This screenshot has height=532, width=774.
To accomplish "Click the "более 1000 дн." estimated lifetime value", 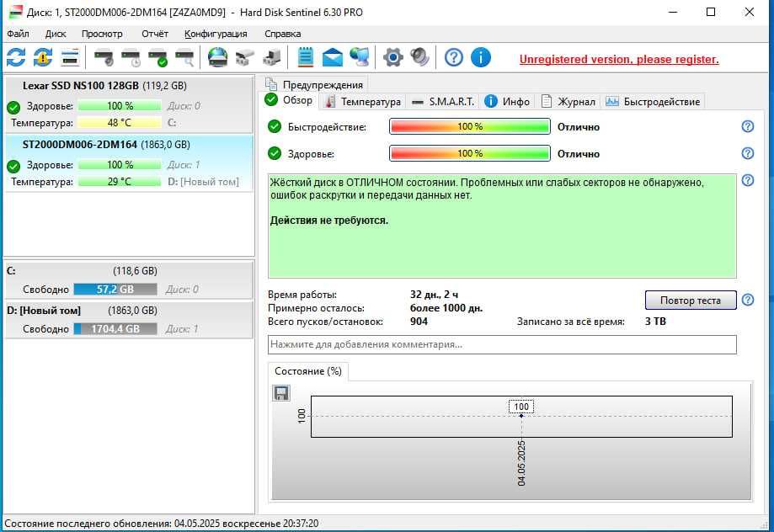I will [446, 308].
